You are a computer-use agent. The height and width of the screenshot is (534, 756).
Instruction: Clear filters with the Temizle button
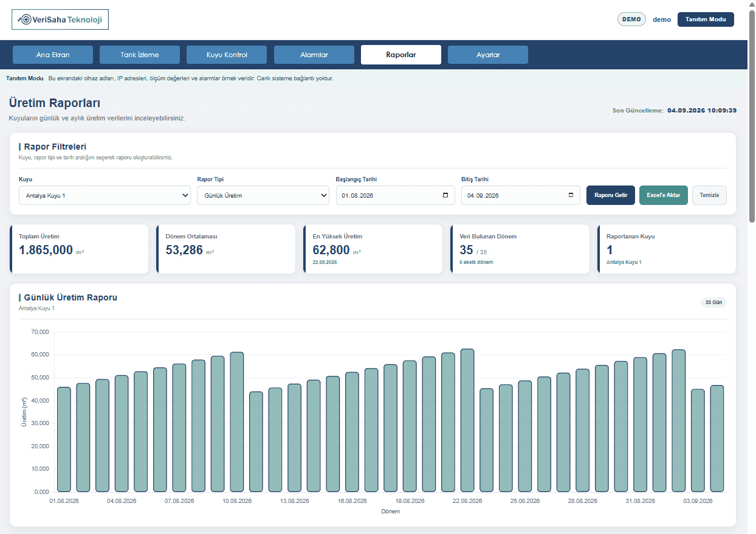pos(709,195)
